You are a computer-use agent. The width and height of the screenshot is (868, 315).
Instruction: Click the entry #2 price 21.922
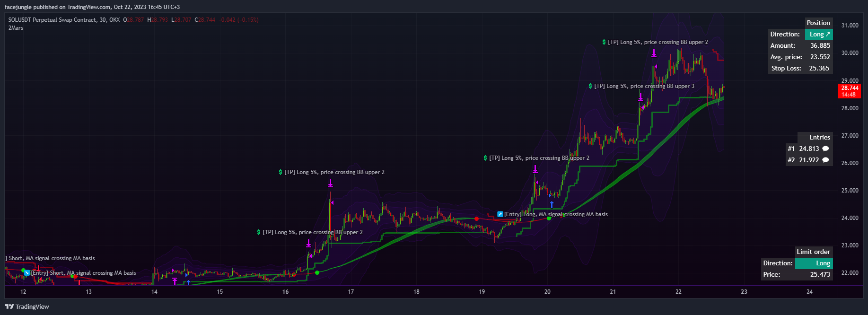click(809, 160)
